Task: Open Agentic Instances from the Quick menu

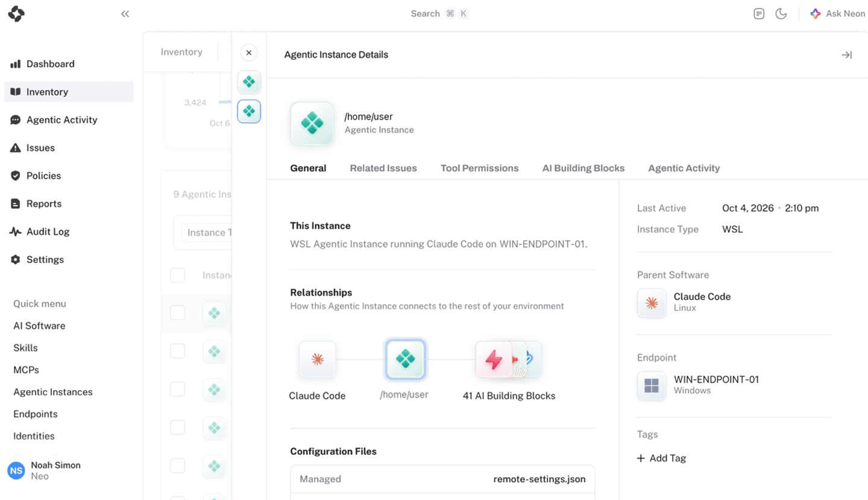Action: (53, 392)
